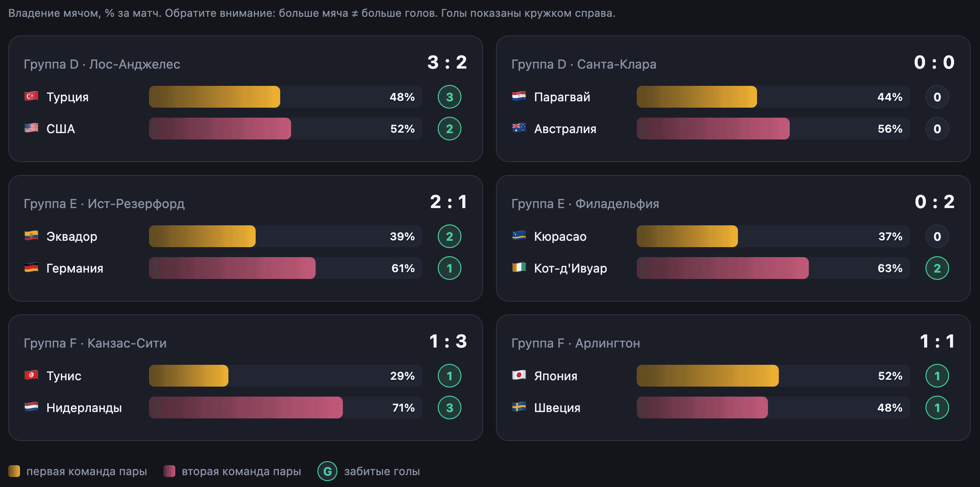Click the Кюрасао team name
This screenshot has height=487, width=980.
[560, 237]
